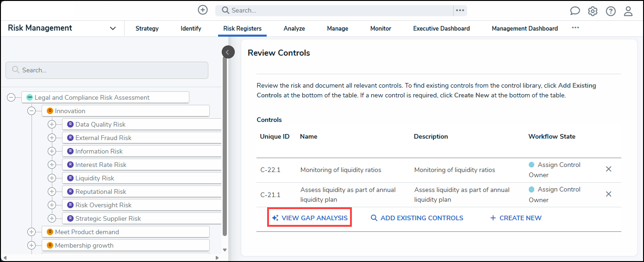This screenshot has width=644, height=262.
Task: Expand the Information Risk node
Action: [52, 151]
